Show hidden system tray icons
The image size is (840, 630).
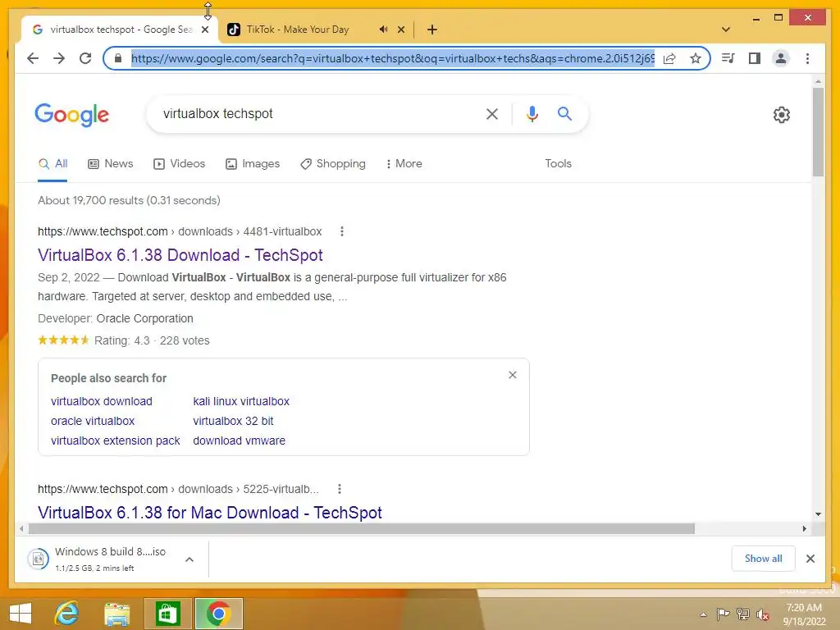point(703,614)
